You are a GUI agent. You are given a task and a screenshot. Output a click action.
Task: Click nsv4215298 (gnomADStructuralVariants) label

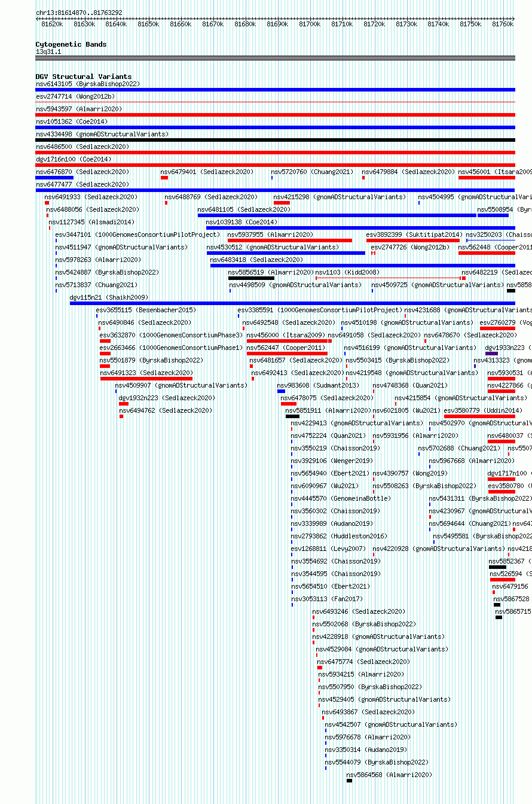[340, 197]
